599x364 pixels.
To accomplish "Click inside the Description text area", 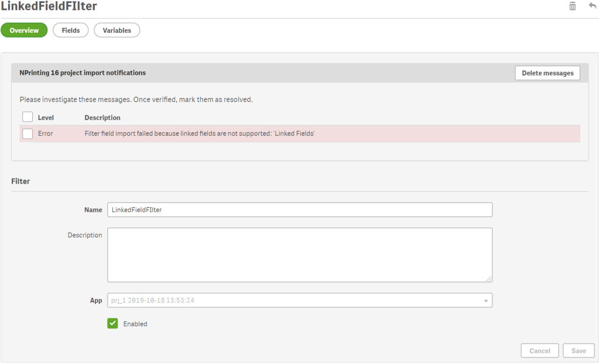I will pyautogui.click(x=300, y=255).
